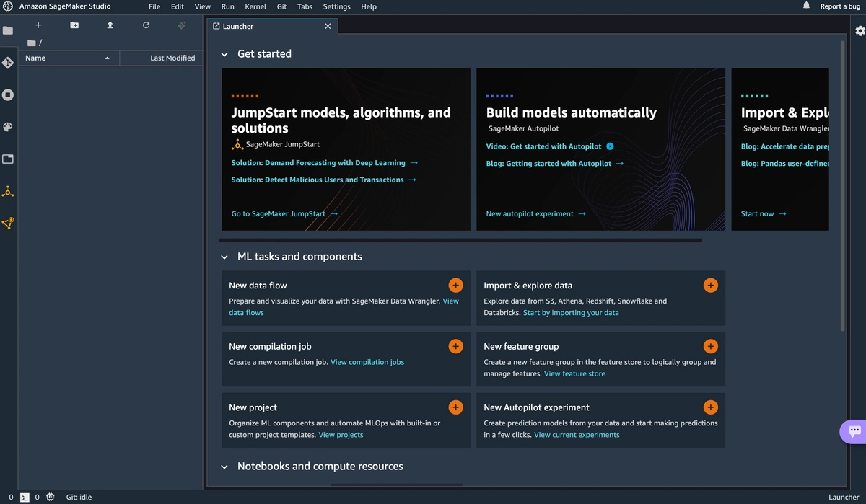Click the New Launcher plus icon

tap(38, 25)
